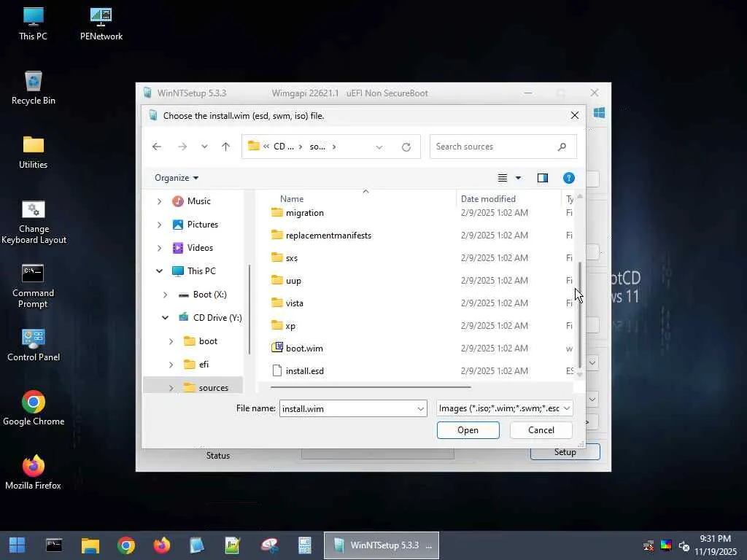Image resolution: width=747 pixels, height=560 pixels.
Task: Open Firefox from taskbar
Action: pos(161,545)
